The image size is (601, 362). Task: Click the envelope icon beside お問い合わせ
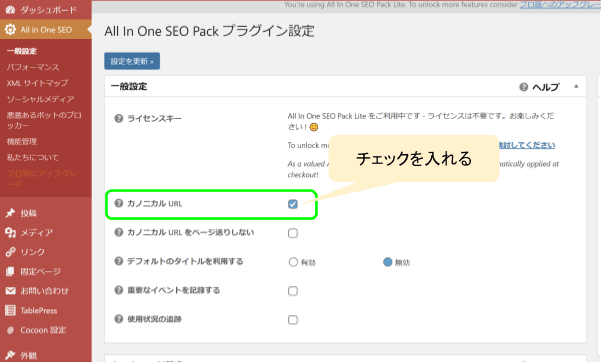(10, 291)
